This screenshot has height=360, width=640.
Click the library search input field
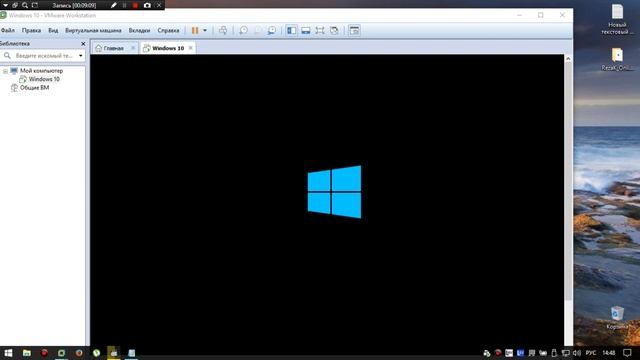(45, 56)
